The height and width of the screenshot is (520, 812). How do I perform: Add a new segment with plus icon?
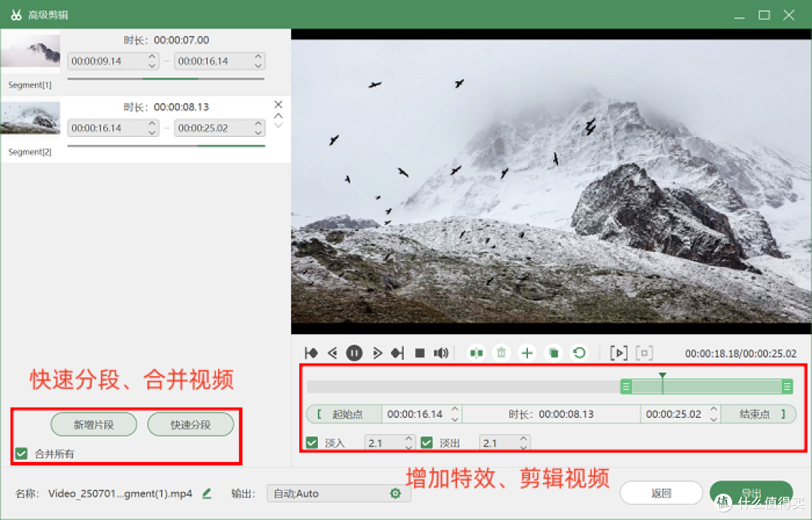click(x=527, y=353)
